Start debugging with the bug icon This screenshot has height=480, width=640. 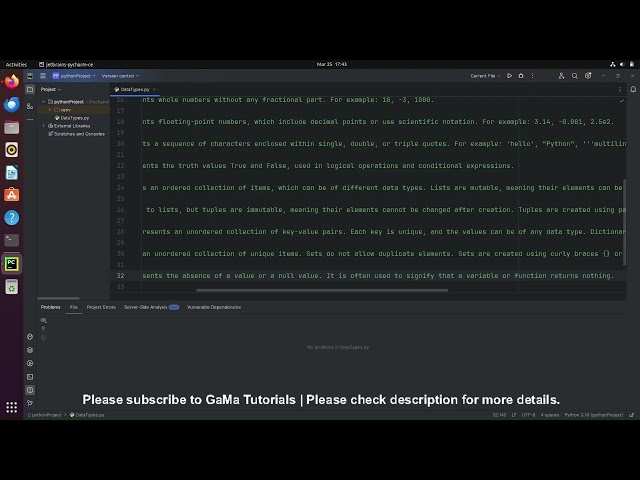pyautogui.click(x=521, y=76)
